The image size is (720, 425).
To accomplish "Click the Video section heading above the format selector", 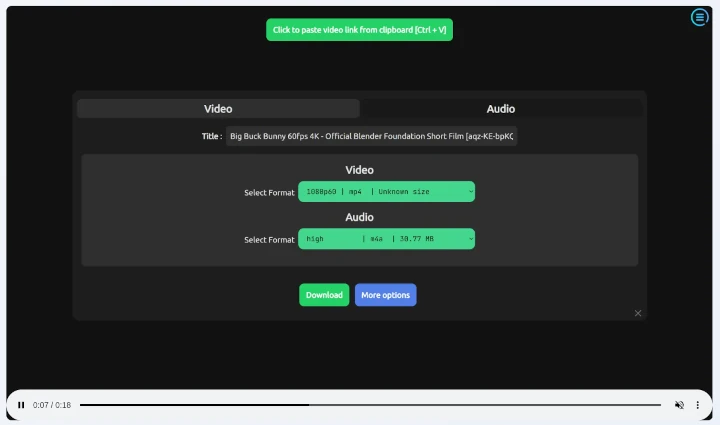I will pos(359,170).
